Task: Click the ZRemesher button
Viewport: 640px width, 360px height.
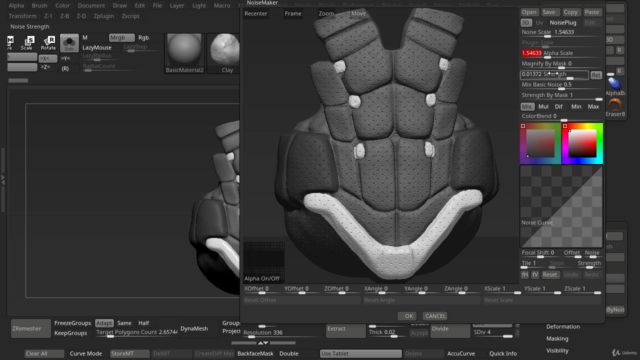Action: 31,329
